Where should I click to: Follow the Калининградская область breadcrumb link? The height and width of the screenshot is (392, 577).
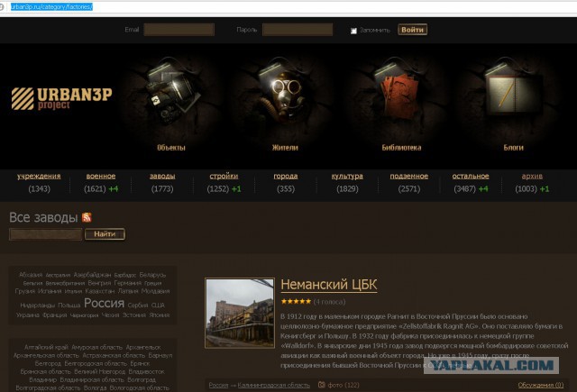coord(274,385)
